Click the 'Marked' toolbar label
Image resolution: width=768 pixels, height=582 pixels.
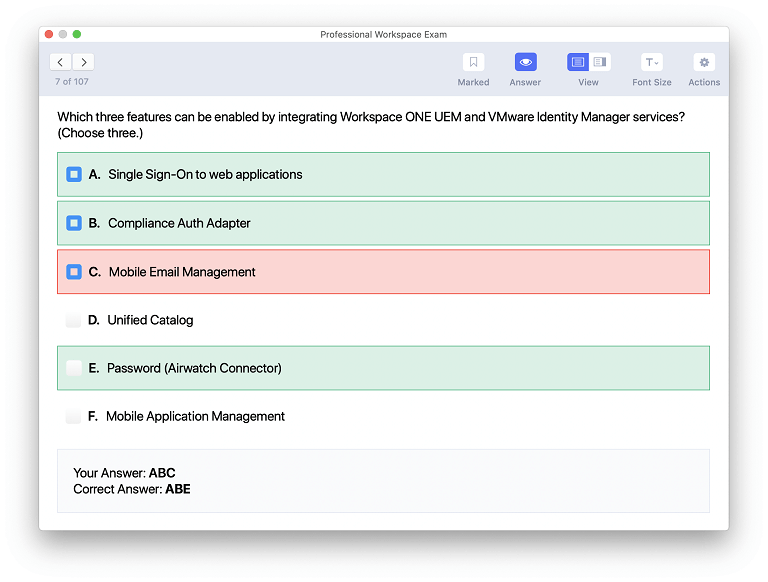click(473, 82)
